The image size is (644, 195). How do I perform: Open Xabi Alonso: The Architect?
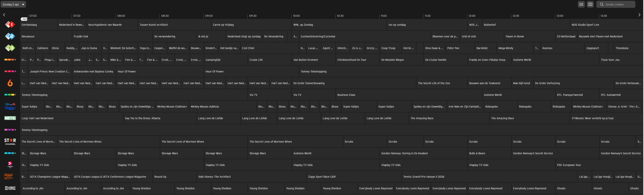click(x=251, y=177)
